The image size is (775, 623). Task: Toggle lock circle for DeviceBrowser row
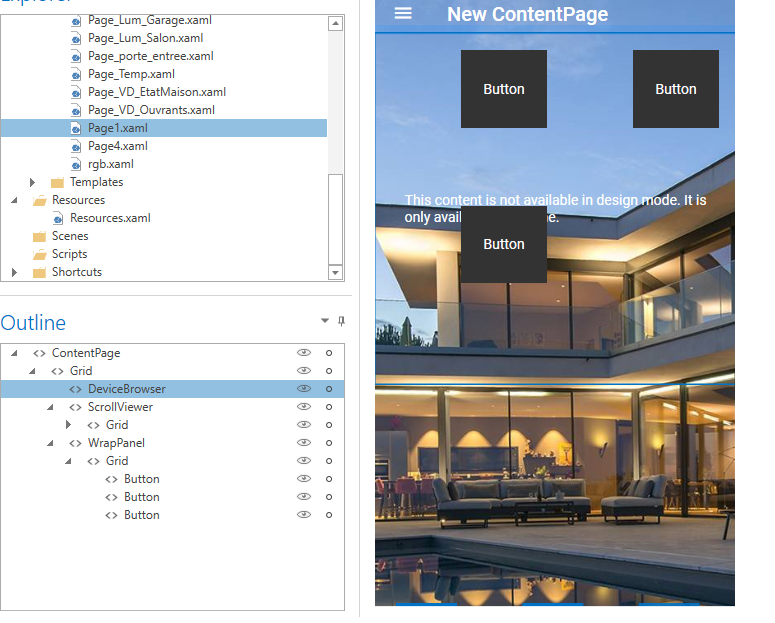click(329, 389)
